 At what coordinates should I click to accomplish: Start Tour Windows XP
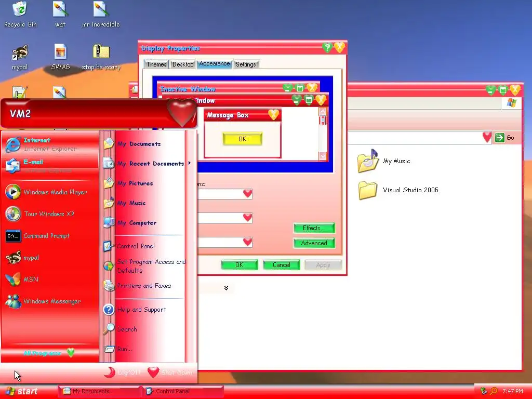(x=50, y=214)
